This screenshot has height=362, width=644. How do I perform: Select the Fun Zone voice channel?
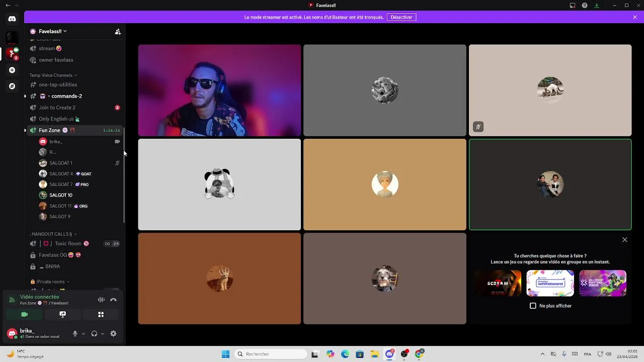[x=74, y=130]
